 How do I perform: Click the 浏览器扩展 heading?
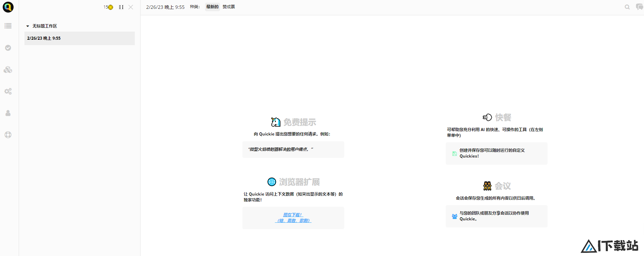coord(299,182)
